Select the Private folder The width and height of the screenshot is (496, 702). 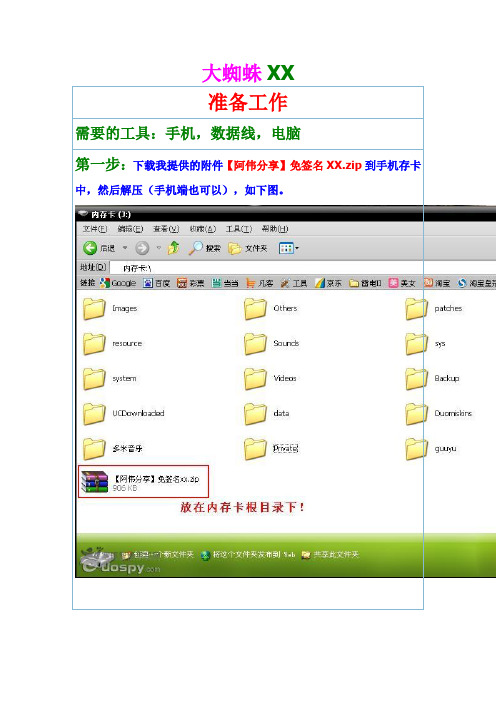[x=272, y=448]
